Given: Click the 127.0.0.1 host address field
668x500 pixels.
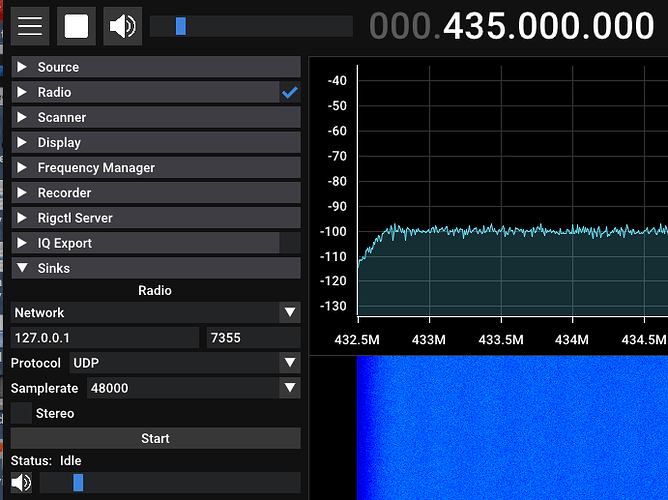Looking at the screenshot, I should [x=105, y=338].
